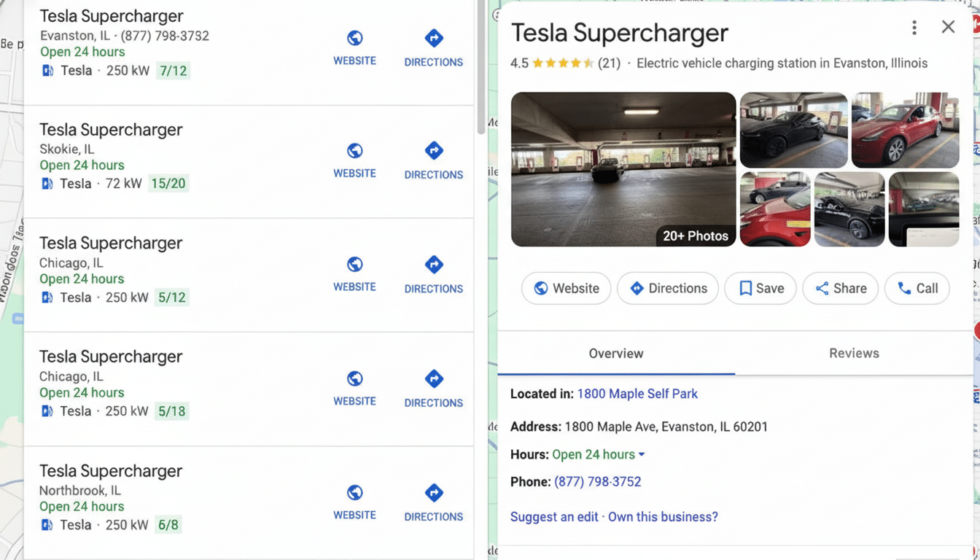Select the Overview tab
The height and width of the screenshot is (560, 980).
(616, 353)
